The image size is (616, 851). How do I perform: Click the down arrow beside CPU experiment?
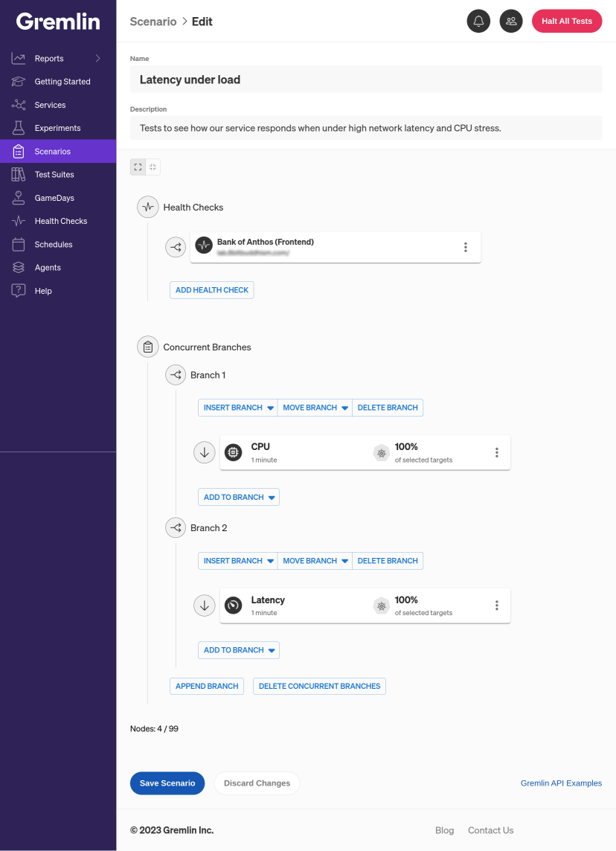204,452
